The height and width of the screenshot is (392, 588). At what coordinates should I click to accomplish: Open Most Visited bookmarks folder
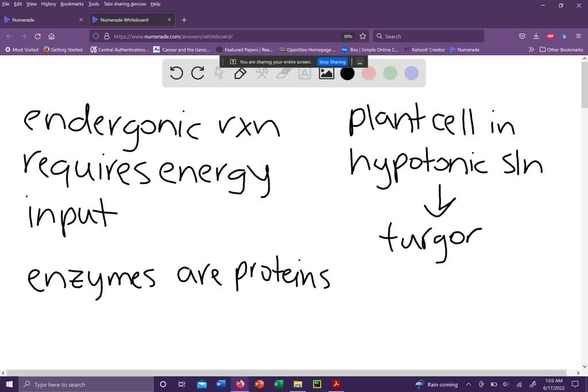(x=21, y=49)
